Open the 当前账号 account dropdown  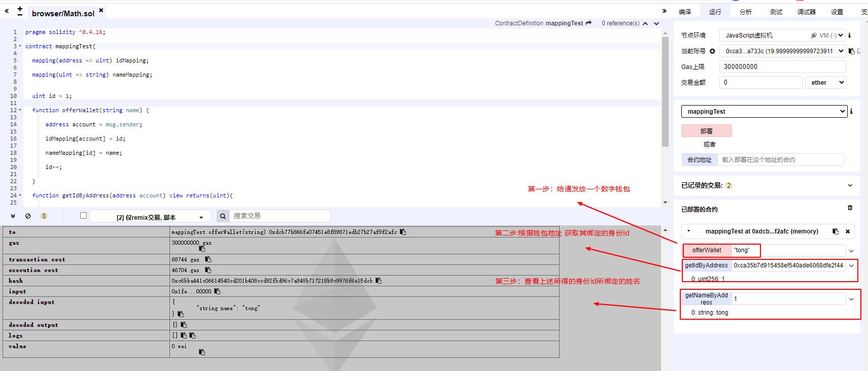click(x=782, y=51)
